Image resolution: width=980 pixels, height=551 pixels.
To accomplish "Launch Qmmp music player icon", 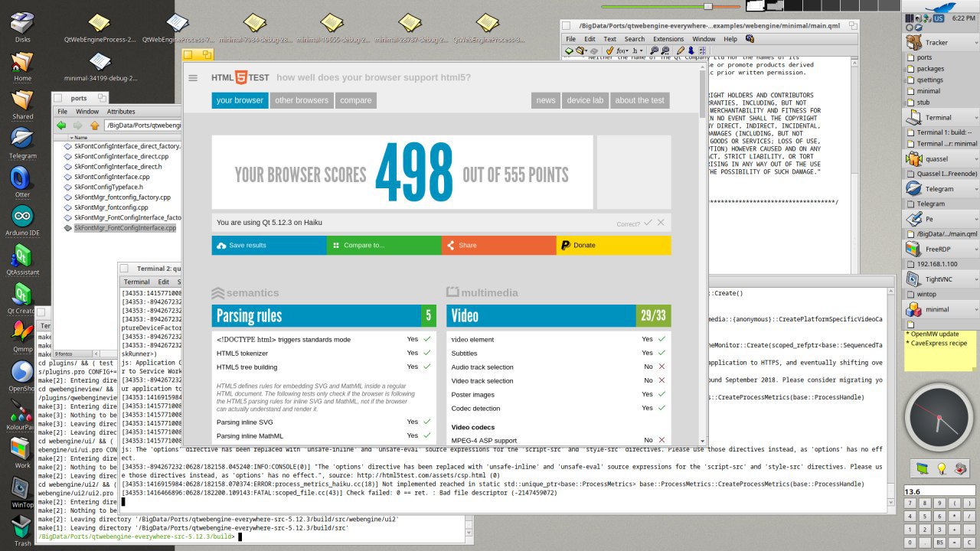I will click(x=23, y=335).
